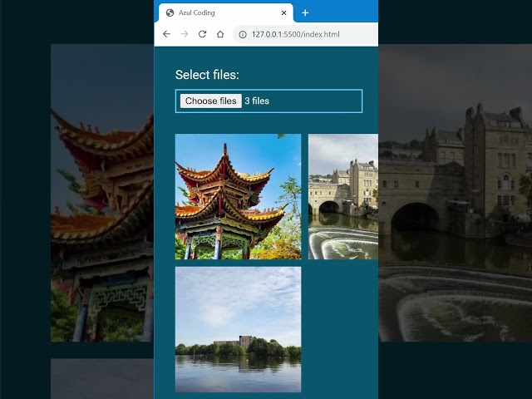Open site information icon beside the URL

click(243, 34)
